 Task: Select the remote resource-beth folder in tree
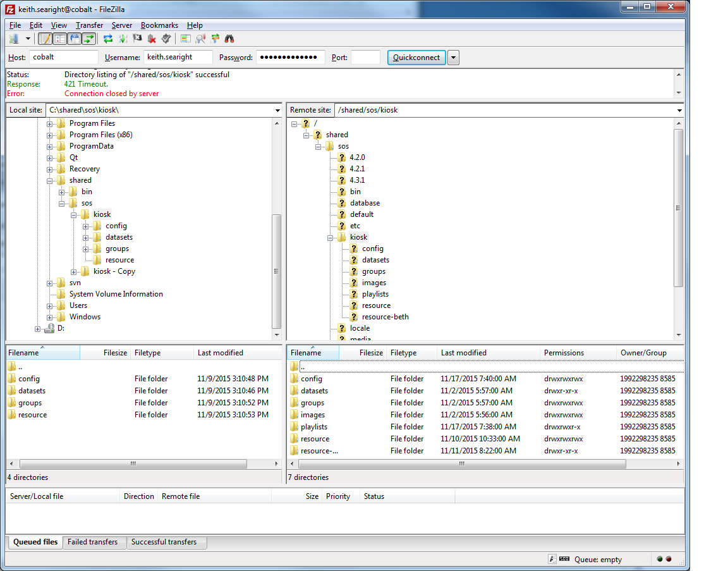click(x=385, y=317)
